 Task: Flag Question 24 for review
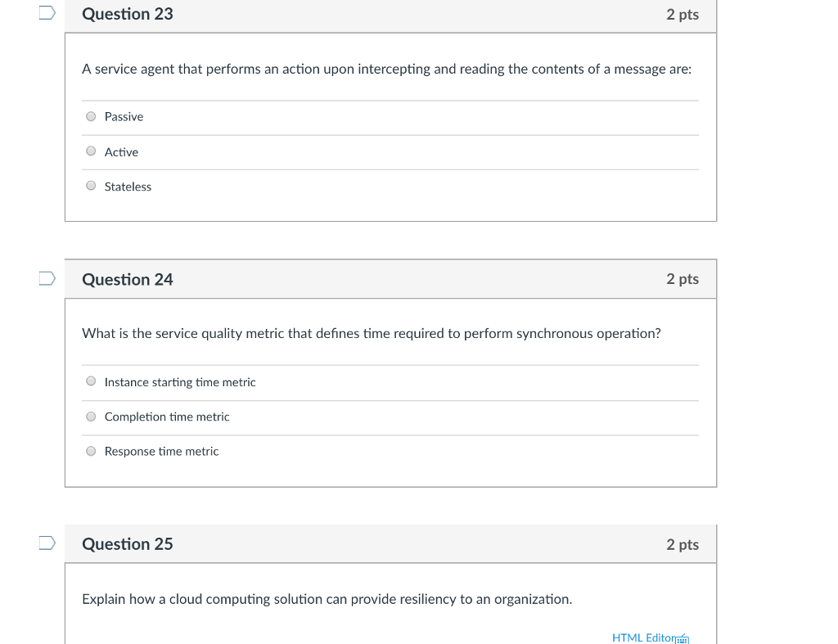[47, 279]
